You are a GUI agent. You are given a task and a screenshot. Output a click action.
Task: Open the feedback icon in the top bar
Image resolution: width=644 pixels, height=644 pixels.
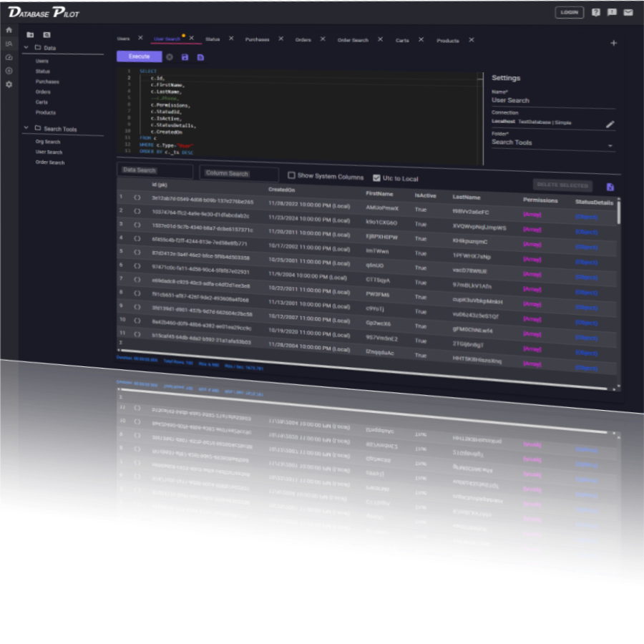tap(612, 12)
